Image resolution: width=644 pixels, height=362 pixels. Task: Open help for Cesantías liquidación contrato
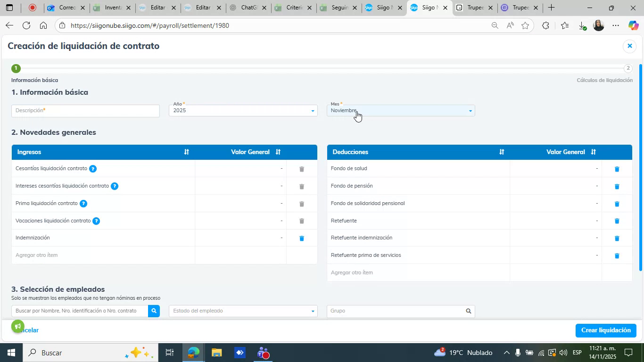pos(93,169)
